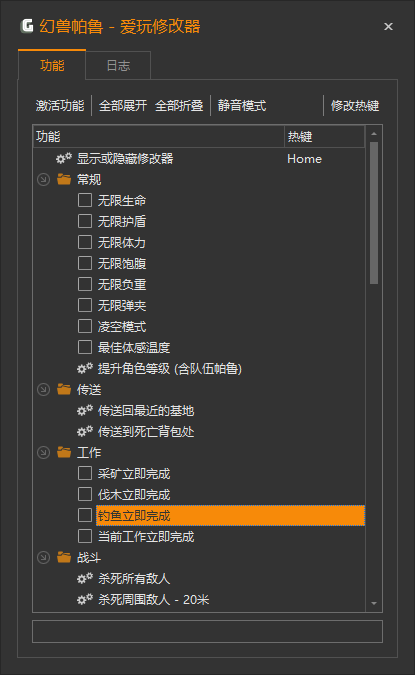Click gear icon for 提升角色等级

click(85, 368)
